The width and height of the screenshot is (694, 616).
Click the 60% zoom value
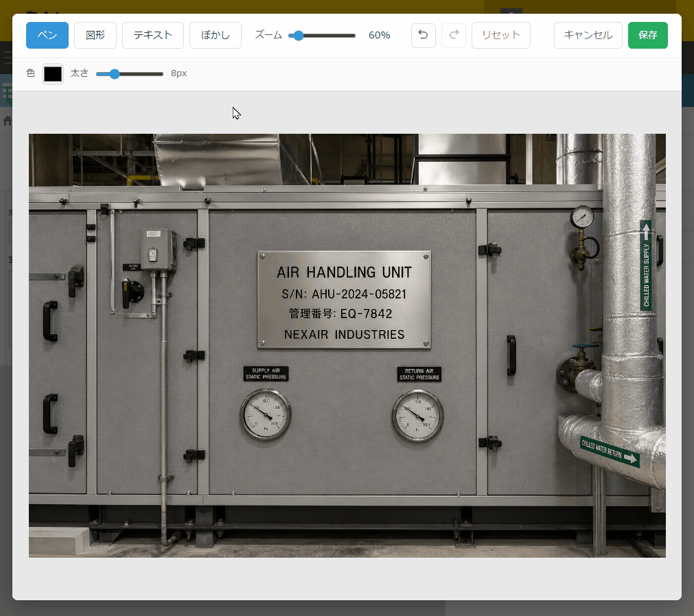coord(380,36)
